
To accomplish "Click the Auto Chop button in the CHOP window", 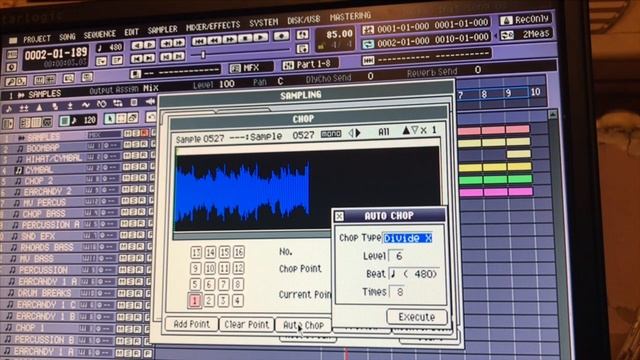I will [x=303, y=325].
